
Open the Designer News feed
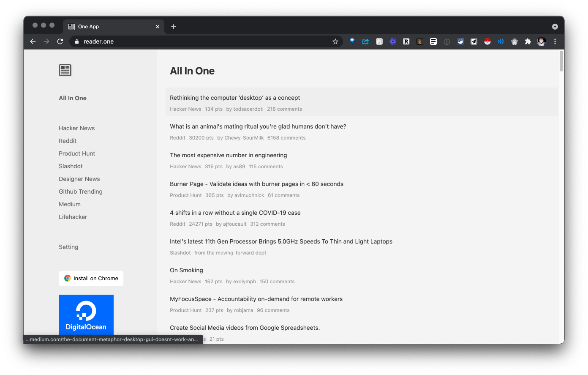tap(79, 179)
